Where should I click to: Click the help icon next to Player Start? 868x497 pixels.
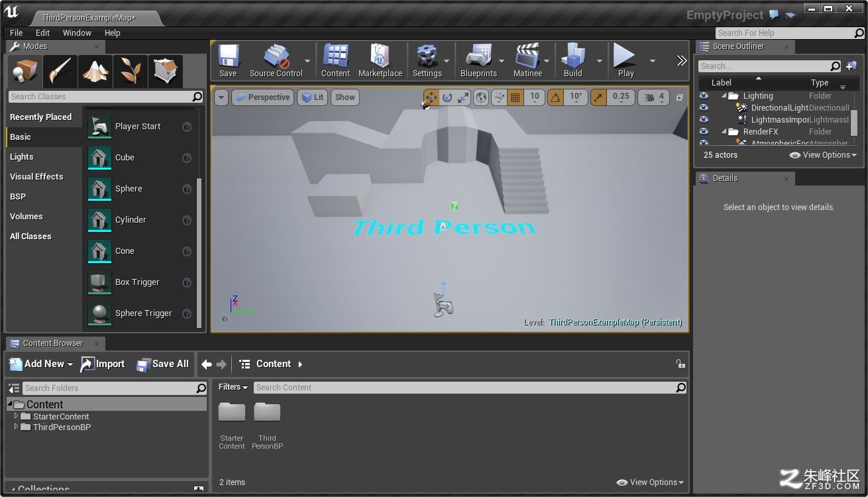point(187,127)
